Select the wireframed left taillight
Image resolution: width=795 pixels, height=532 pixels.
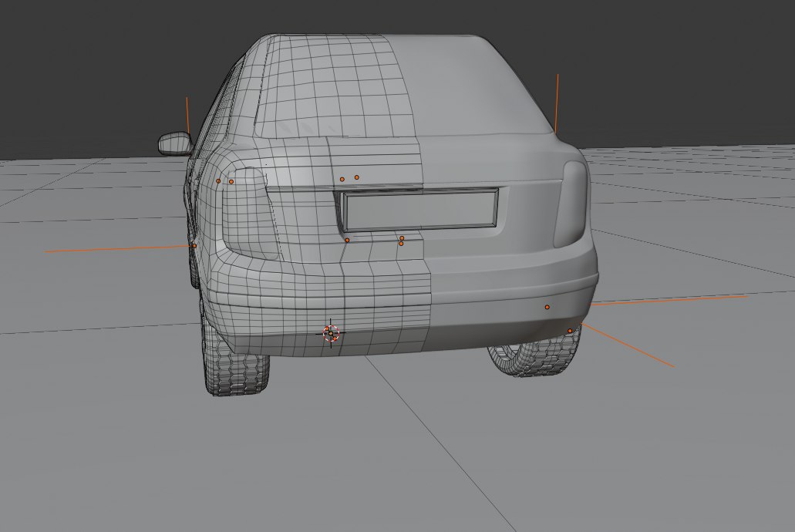pos(250,212)
